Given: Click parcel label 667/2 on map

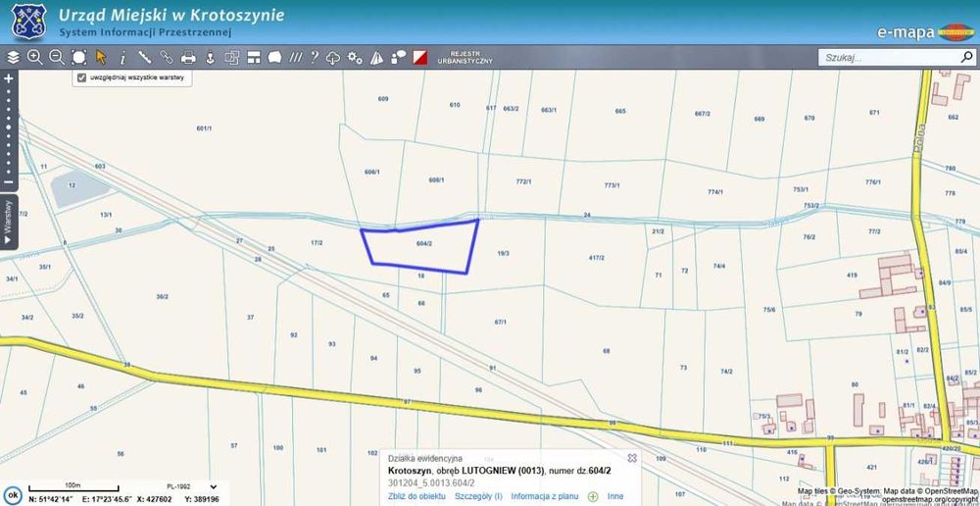Looking at the screenshot, I should click(x=703, y=114).
